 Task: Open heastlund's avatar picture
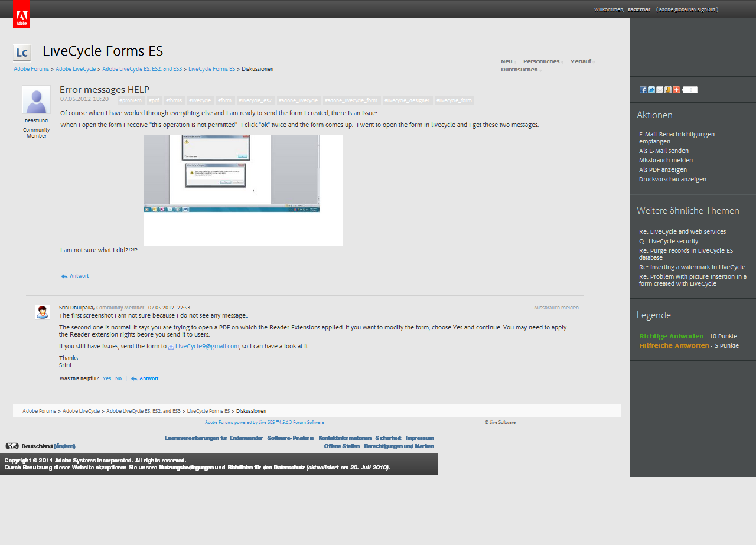36,99
